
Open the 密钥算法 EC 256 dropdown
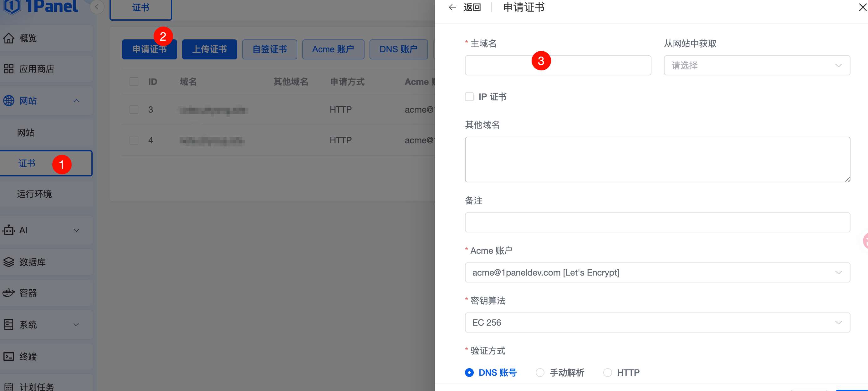tap(657, 322)
